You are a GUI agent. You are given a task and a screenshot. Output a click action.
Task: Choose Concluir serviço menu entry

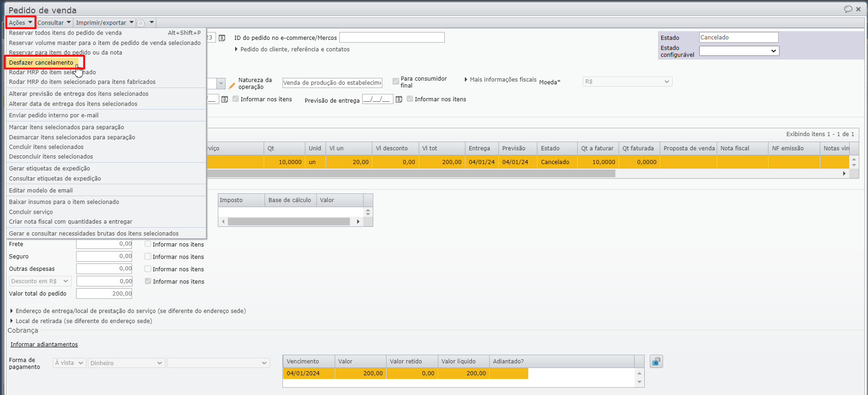[x=106, y=212]
